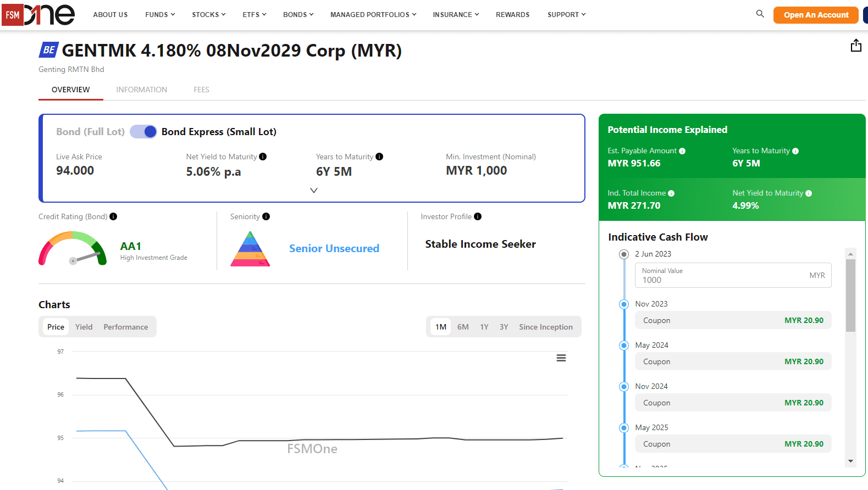This screenshot has height=490, width=868.
Task: Expand the FUNDS dropdown menu
Action: click(x=160, y=15)
